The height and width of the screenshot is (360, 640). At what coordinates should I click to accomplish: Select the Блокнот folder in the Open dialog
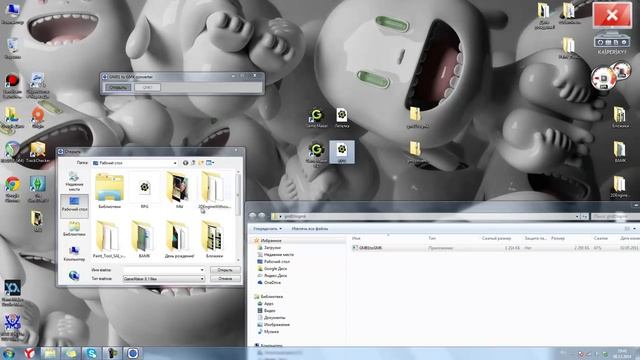(x=214, y=240)
